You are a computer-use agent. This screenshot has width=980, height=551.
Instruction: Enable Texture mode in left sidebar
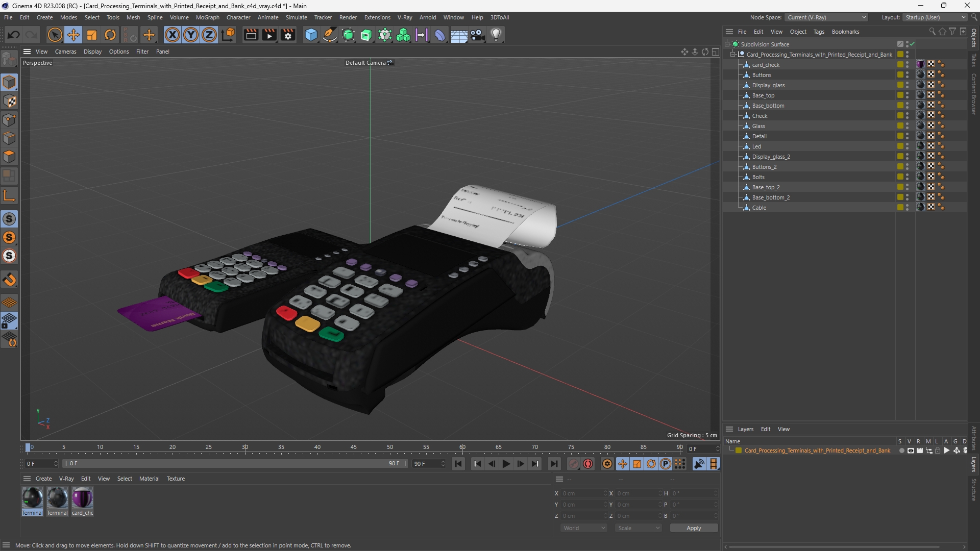tap(9, 101)
